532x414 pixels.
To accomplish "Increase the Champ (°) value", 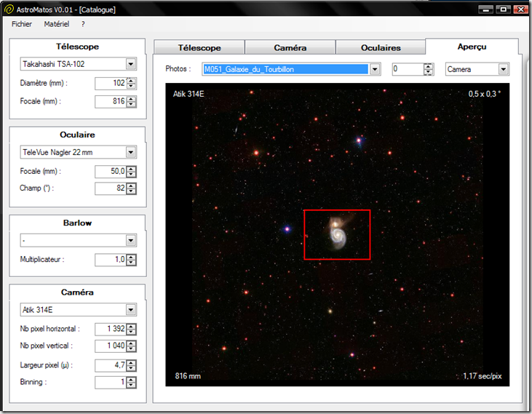I will coord(131,186).
